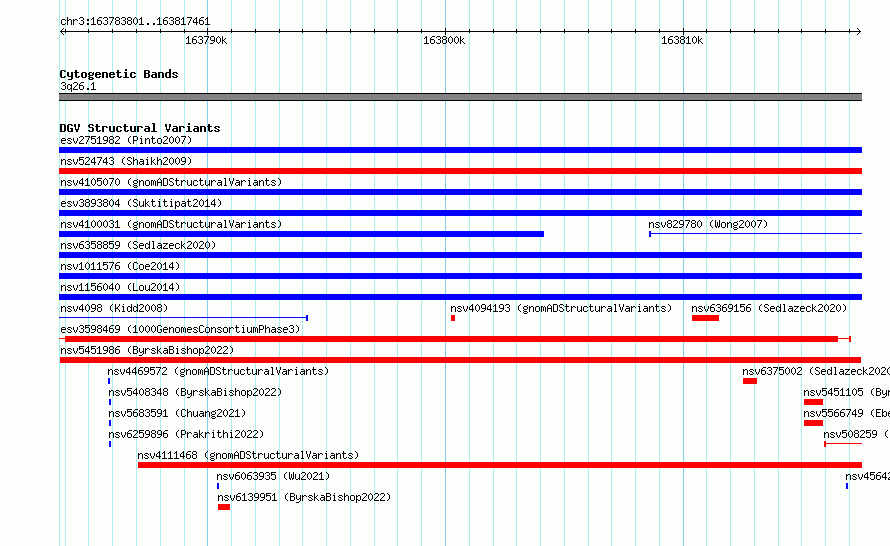Click the red block under nsv6375002
Image resolution: width=890 pixels, height=546 pixels.
pyautogui.click(x=750, y=381)
